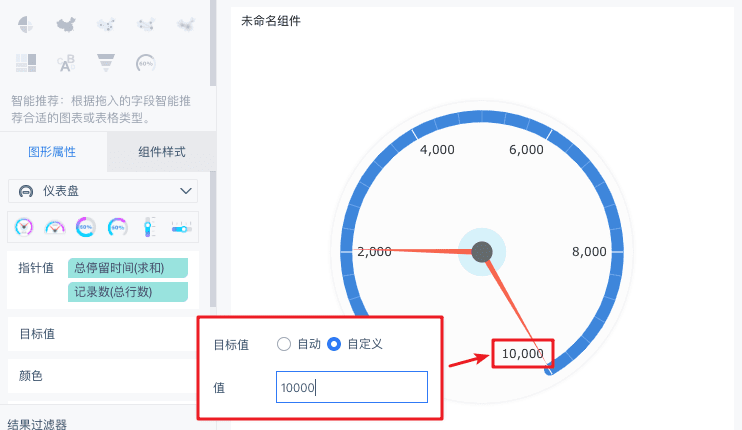Select the 自定义 target value radio button

[x=334, y=344]
